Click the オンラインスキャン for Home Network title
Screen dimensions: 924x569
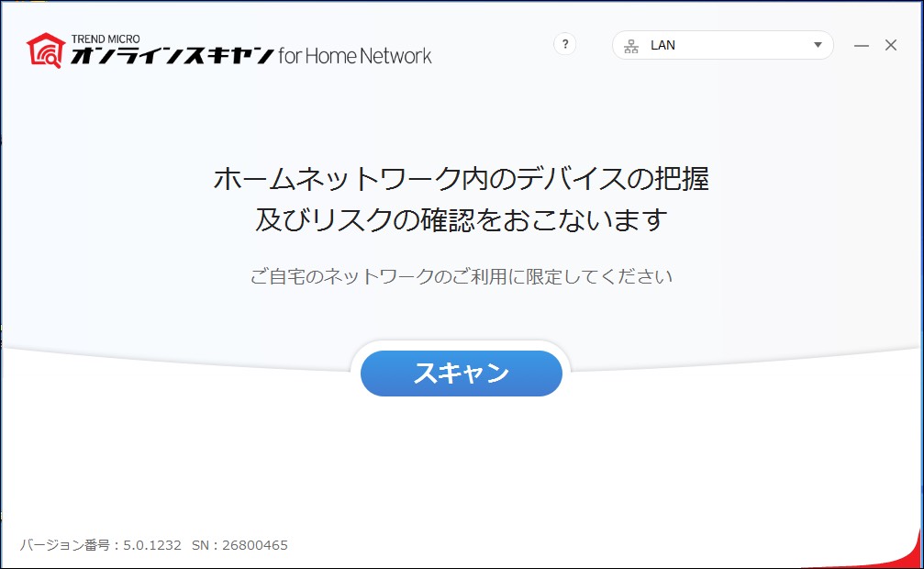pyautogui.click(x=251, y=55)
